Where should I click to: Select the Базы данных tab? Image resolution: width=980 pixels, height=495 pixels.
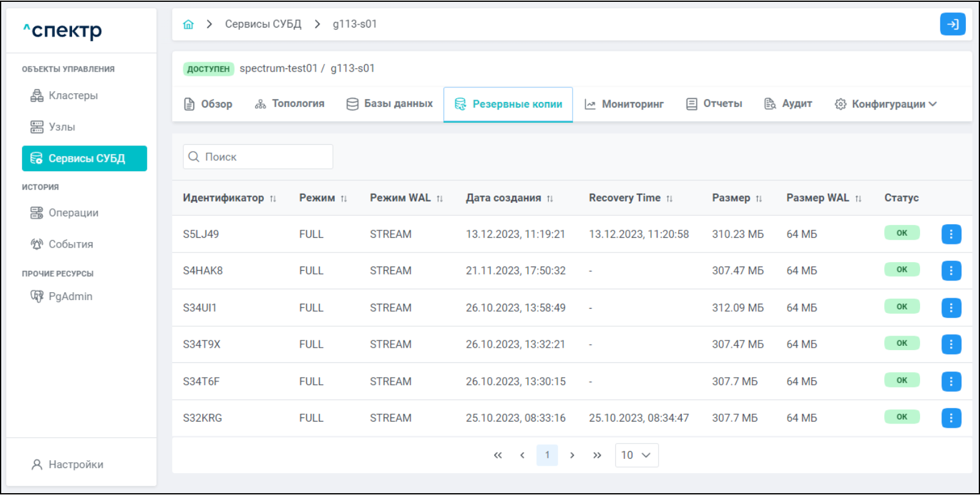click(389, 104)
